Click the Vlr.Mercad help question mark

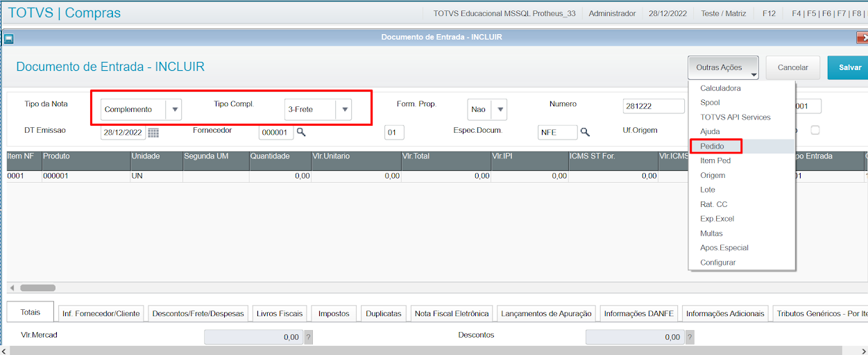(309, 337)
